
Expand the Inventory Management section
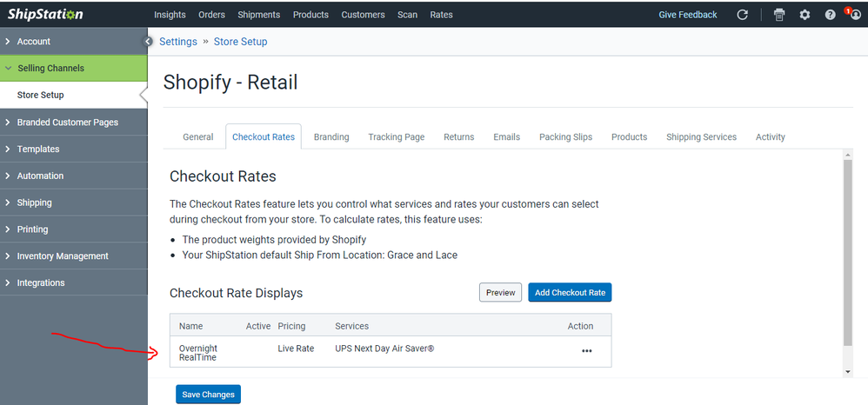pyautogui.click(x=63, y=256)
